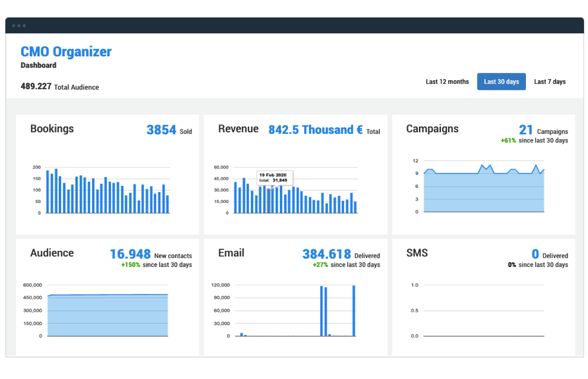588x379 pixels.
Task: Click the highlighted grey bar in Revenue chart
Action: [x=269, y=201]
